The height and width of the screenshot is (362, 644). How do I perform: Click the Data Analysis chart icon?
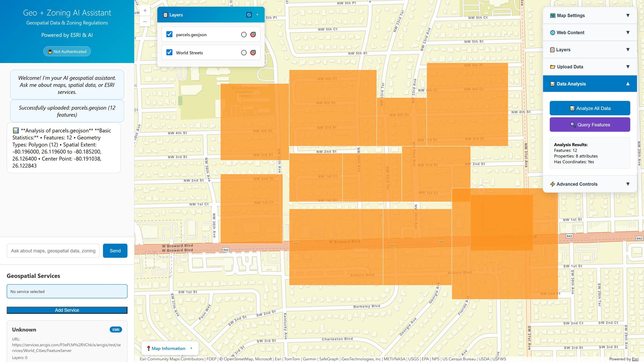coord(552,84)
